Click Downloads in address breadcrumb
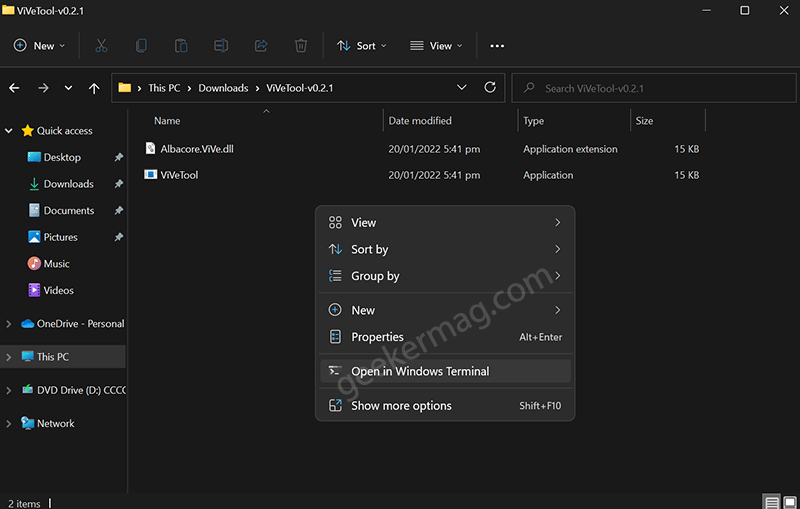Screen dimensions: 800x509 click(223, 88)
